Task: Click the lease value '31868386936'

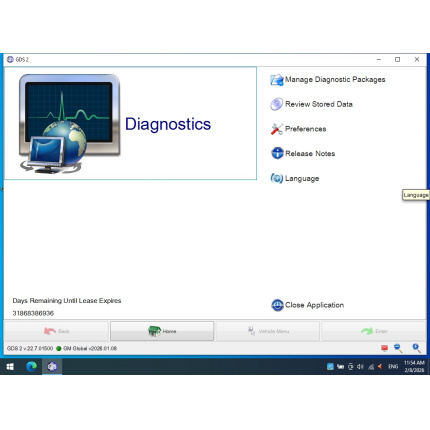Action: coord(33,313)
